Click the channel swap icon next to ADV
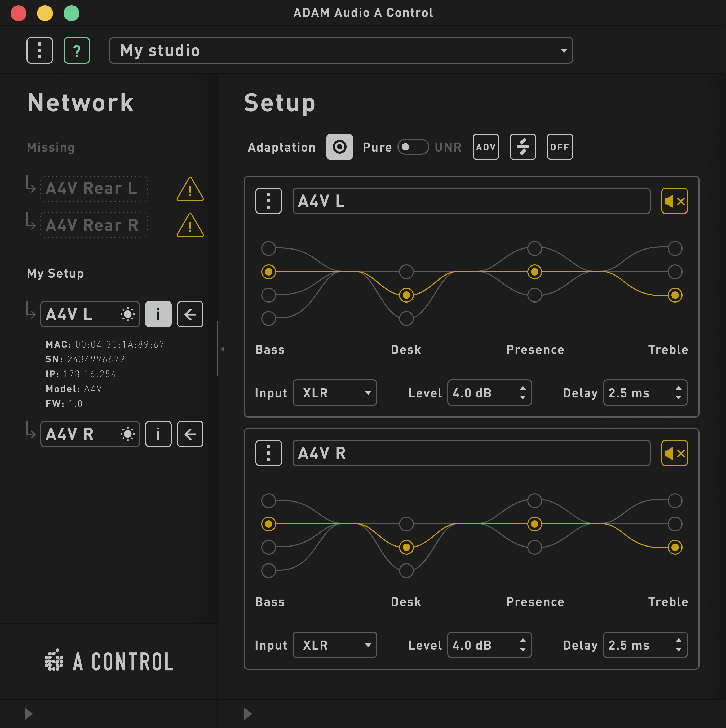This screenshot has height=728, width=726. tap(523, 147)
